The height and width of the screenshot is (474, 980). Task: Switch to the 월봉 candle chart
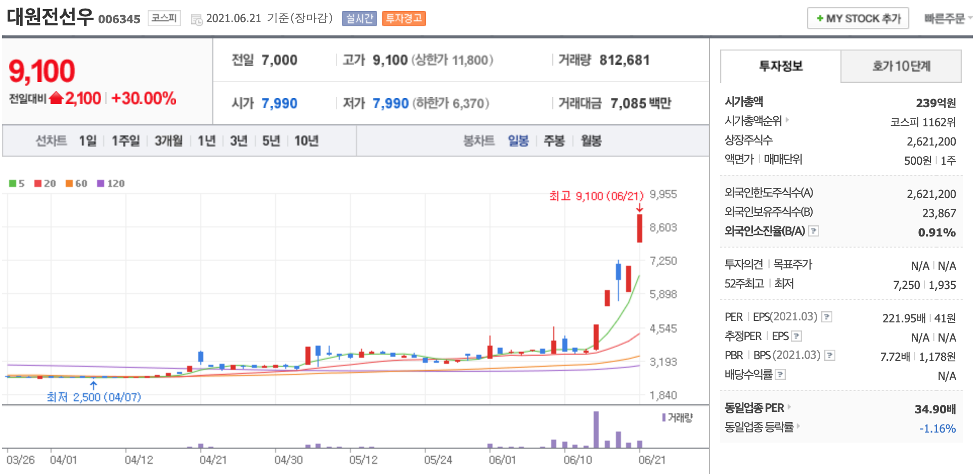(x=591, y=140)
